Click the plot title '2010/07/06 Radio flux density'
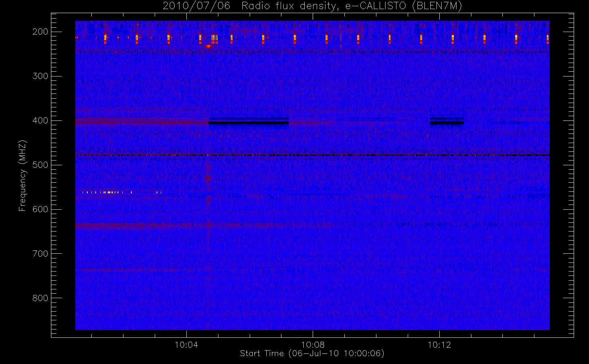589x364 pixels. 312,6
